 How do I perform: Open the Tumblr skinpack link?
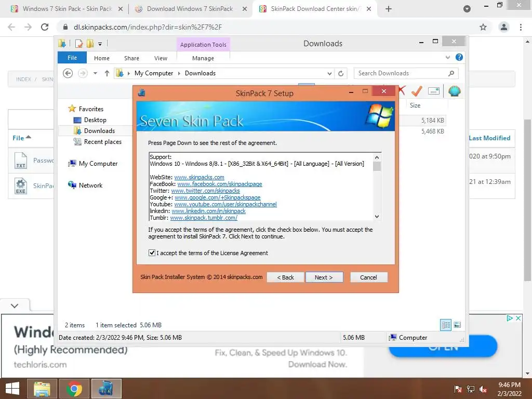pos(204,218)
